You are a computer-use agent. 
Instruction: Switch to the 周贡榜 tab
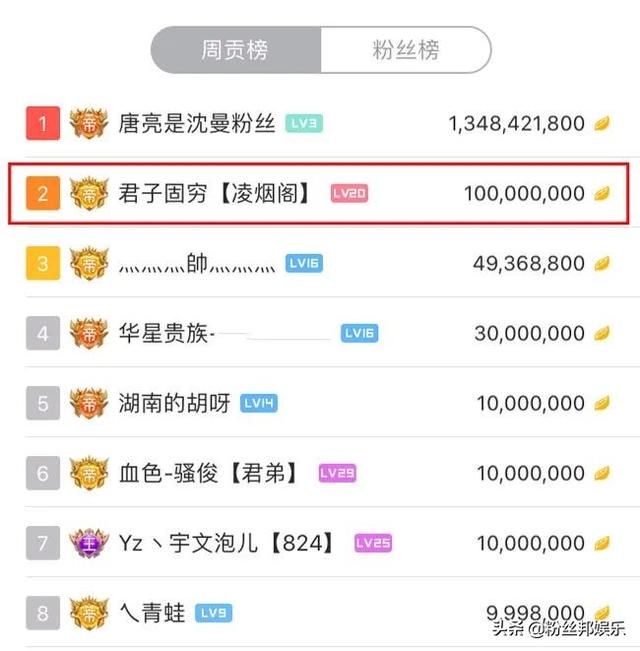click(x=236, y=50)
